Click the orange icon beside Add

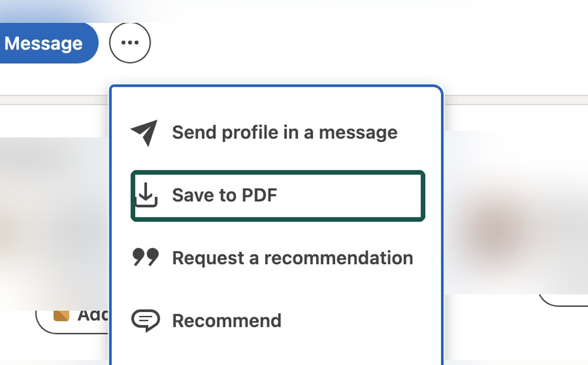pos(61,316)
